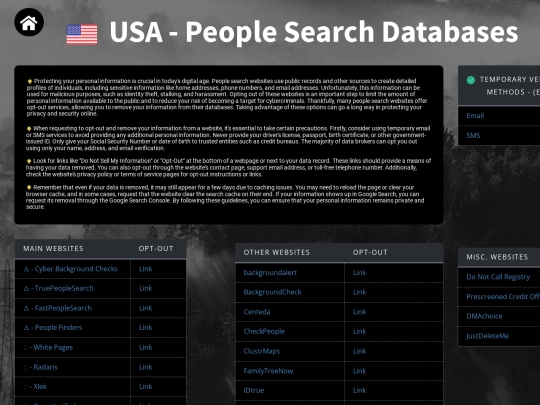Open White Pages website link
Screen dimensions: 540x405
click(x=53, y=347)
